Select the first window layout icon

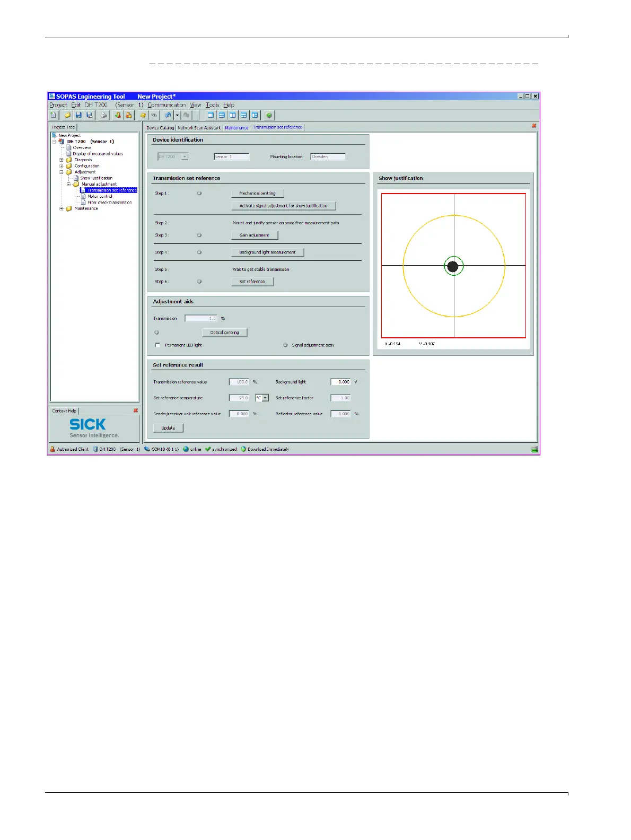tap(211, 115)
